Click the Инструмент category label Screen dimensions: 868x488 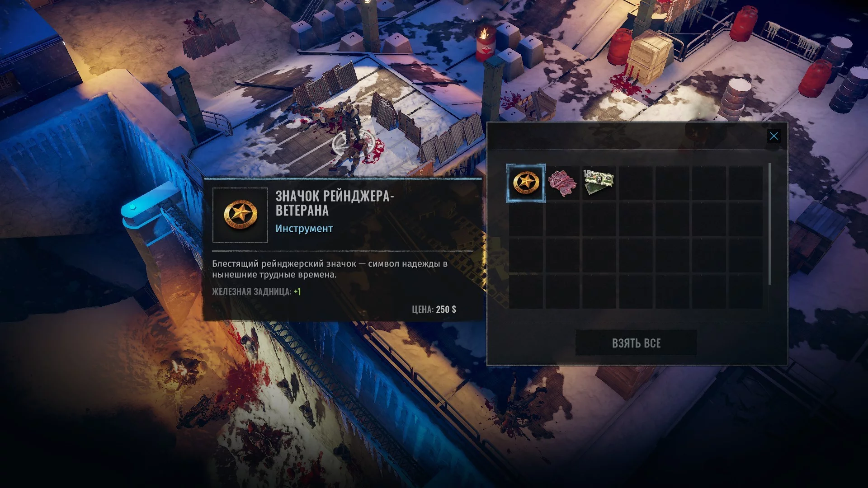pyautogui.click(x=304, y=229)
